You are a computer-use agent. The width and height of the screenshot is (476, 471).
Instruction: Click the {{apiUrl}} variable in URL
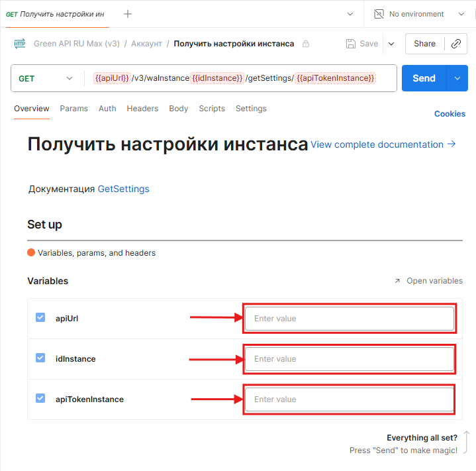coord(112,78)
